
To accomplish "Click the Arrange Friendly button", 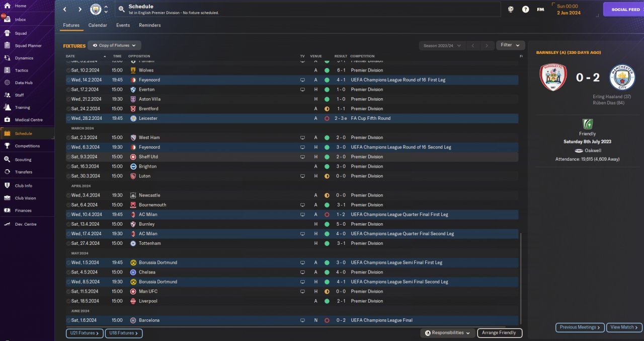I will 499,333.
